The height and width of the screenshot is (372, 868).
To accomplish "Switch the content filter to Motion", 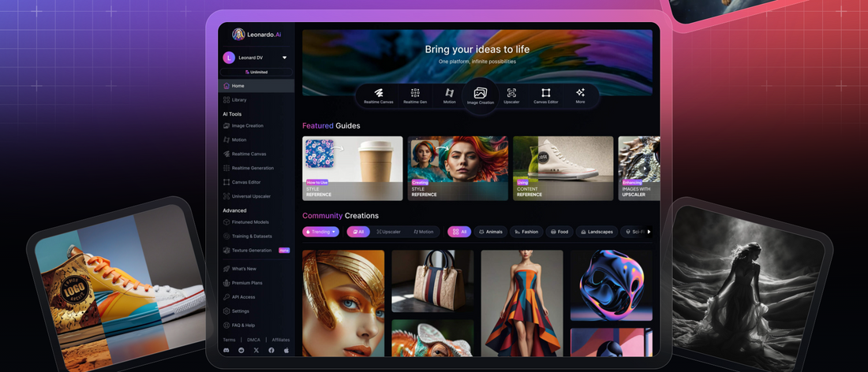I will click(x=424, y=232).
